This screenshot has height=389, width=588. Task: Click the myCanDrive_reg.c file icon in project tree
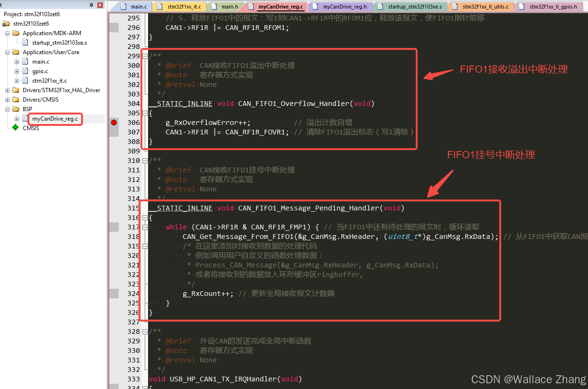point(26,119)
